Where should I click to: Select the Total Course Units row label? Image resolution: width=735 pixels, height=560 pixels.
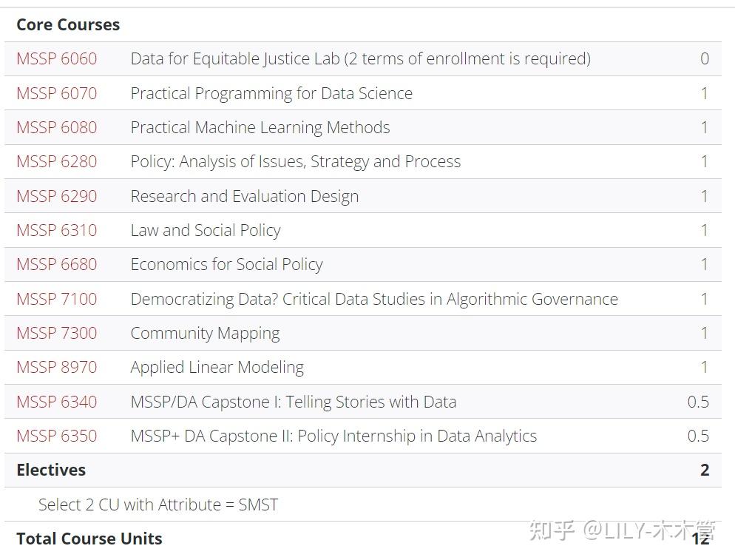(x=89, y=539)
